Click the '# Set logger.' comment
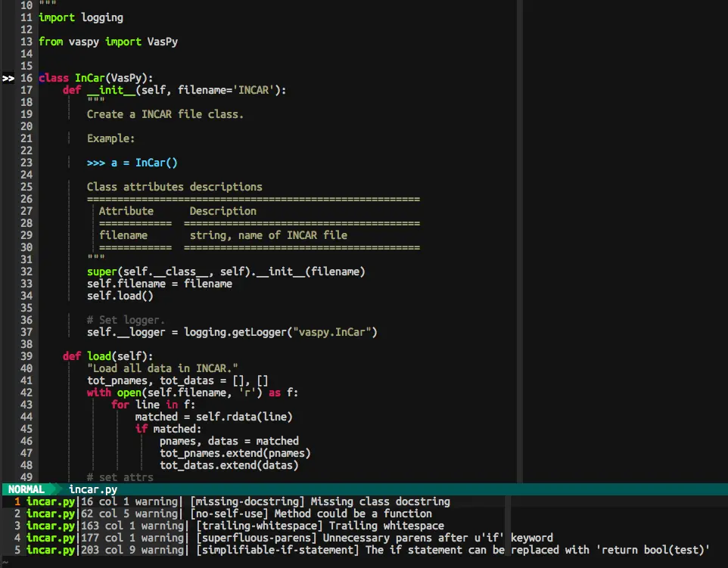Viewport: 728px width, 568px height. coord(126,320)
